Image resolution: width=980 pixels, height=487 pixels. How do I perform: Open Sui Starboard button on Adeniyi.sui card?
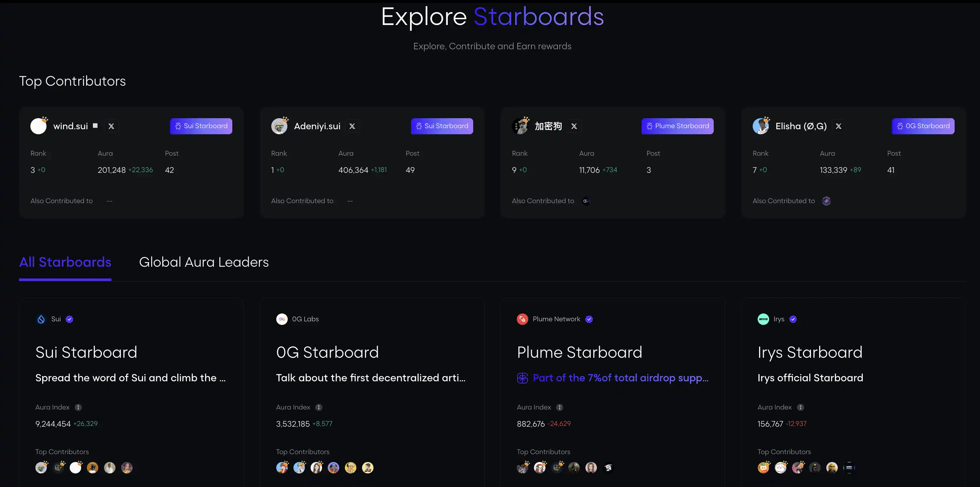coord(442,126)
